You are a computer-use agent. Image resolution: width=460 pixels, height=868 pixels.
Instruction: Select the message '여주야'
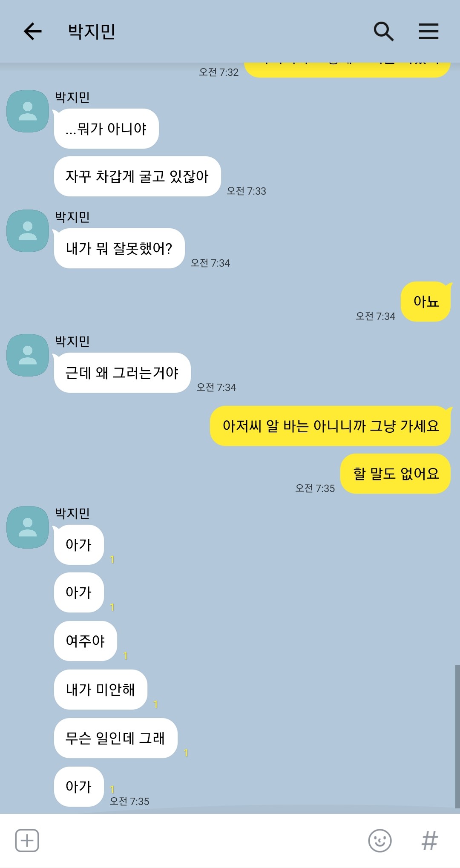pyautogui.click(x=85, y=641)
